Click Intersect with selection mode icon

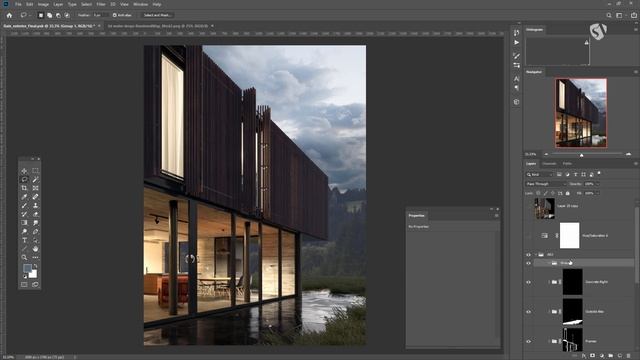click(x=67, y=15)
